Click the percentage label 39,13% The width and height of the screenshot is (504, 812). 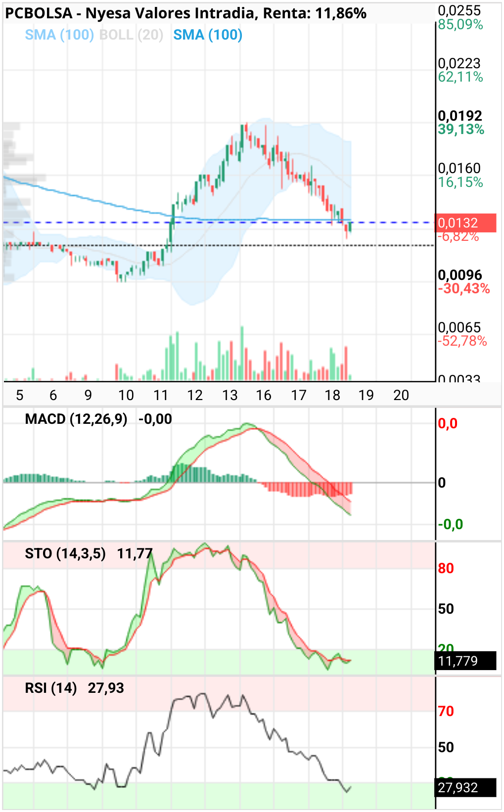(460, 130)
